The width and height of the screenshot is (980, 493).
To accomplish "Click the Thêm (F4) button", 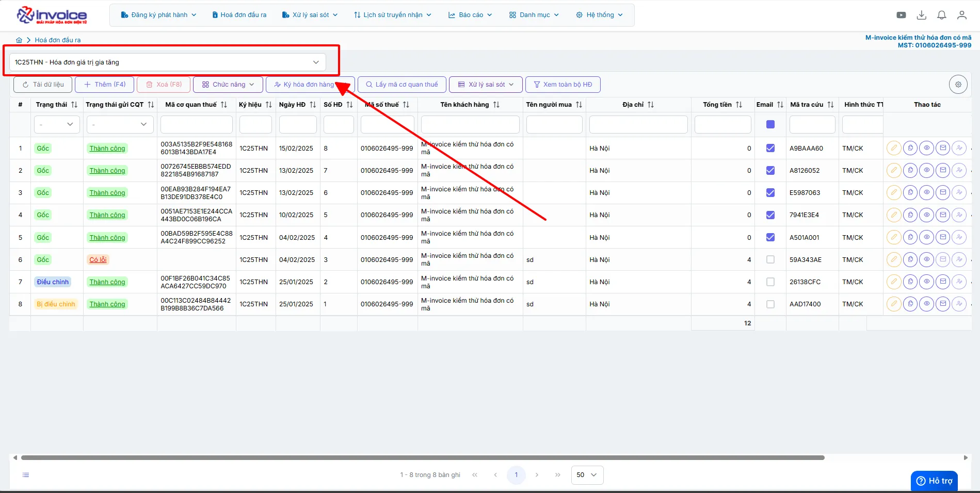I will [105, 85].
